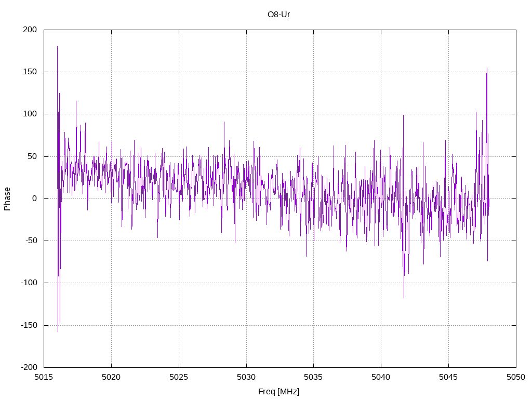
Task: Click the 5025 x-axis tick label
Action: coord(179,377)
